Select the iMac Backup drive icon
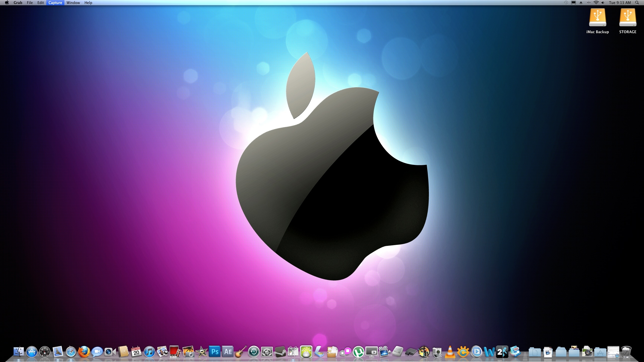The height and width of the screenshot is (362, 644). (597, 18)
